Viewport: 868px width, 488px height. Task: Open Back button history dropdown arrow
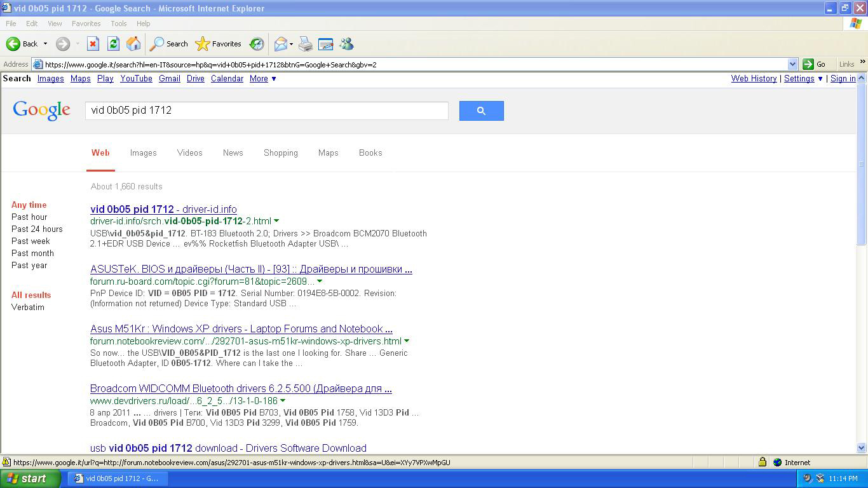45,44
